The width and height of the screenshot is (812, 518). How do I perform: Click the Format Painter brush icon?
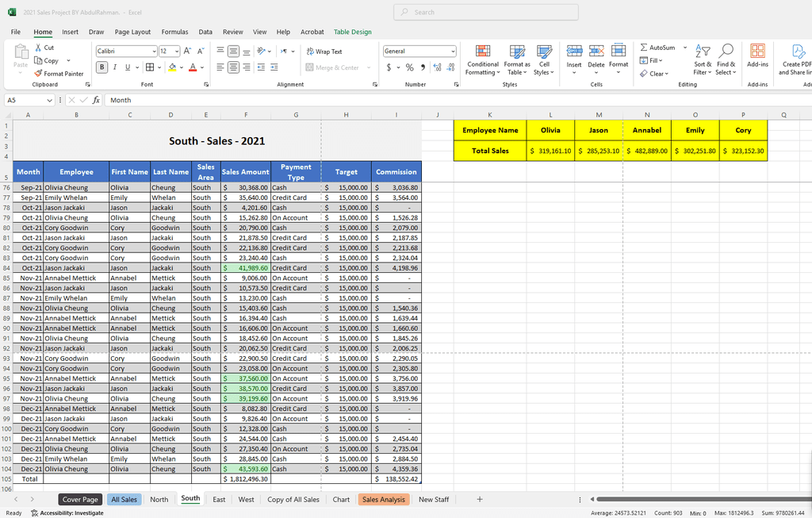point(38,74)
